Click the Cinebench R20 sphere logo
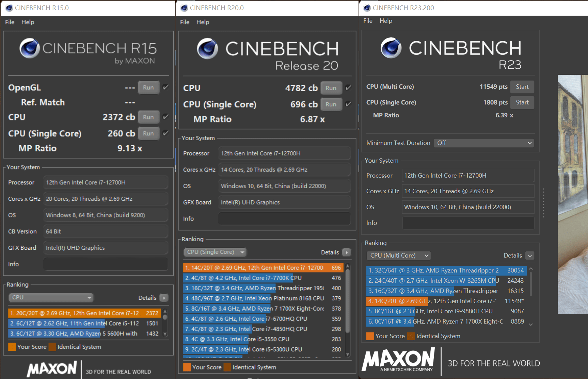This screenshot has width=588, height=379. tap(207, 48)
